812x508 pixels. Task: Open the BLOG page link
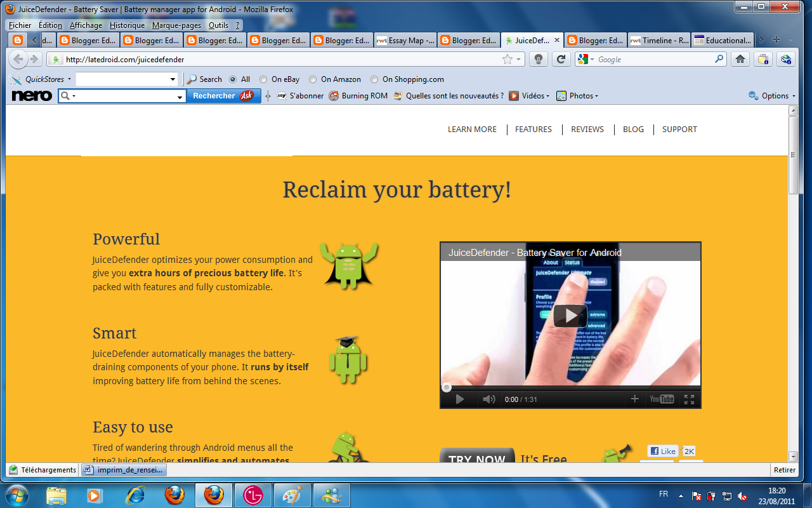point(633,129)
